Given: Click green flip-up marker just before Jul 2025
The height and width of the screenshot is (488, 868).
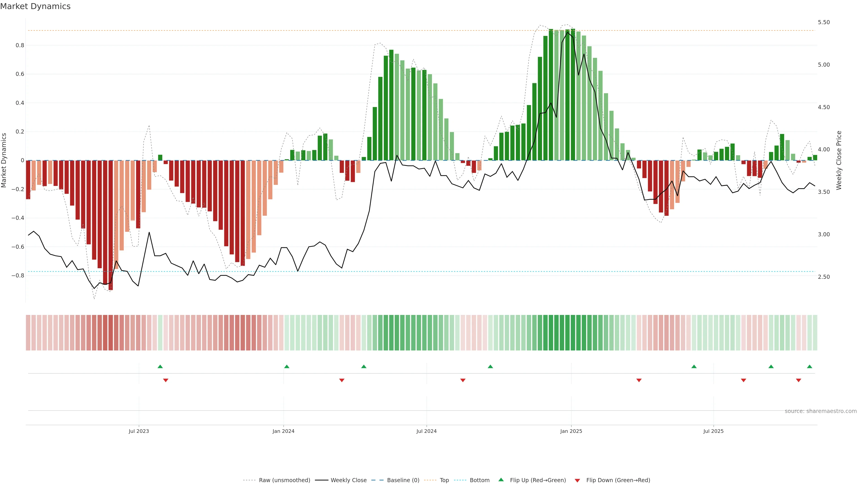Looking at the screenshot, I should tap(694, 366).
